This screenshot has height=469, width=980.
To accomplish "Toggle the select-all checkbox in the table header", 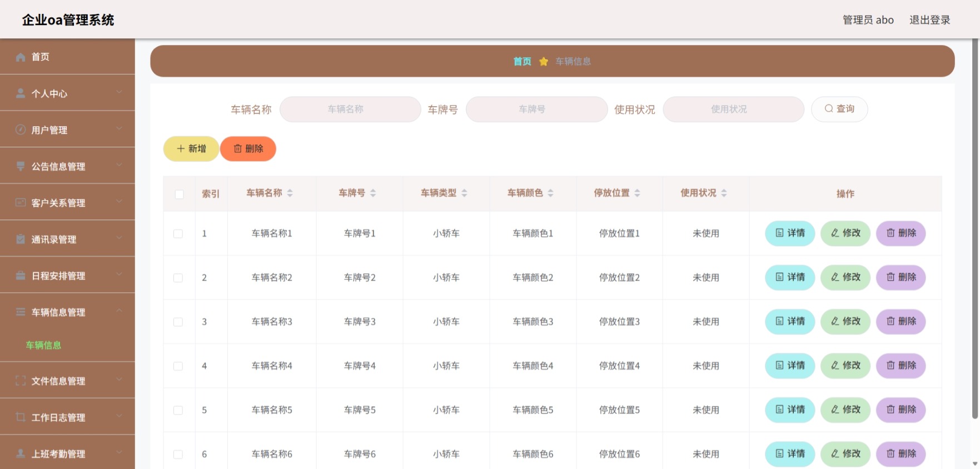I will [x=179, y=194].
